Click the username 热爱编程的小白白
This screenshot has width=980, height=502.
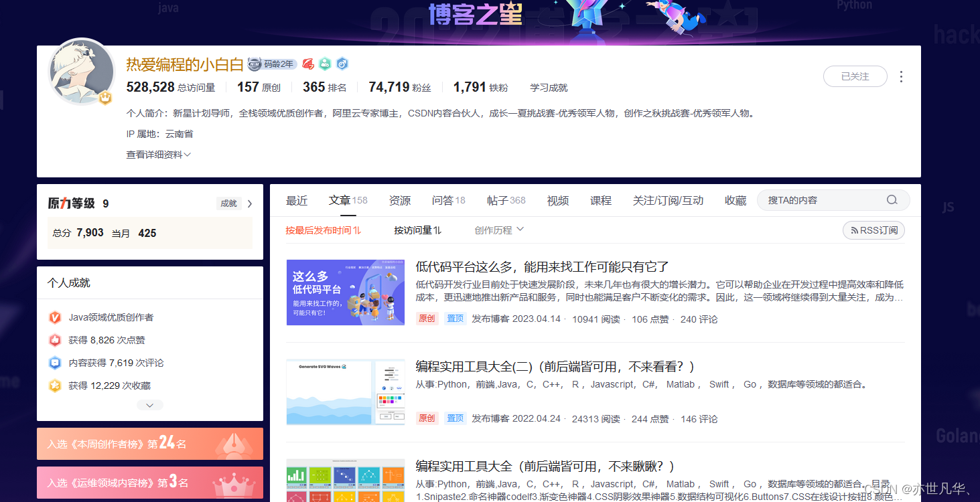click(x=185, y=64)
